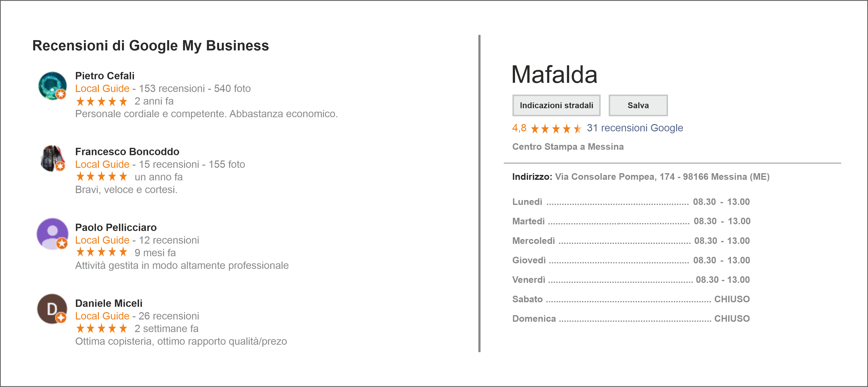
Task: Open Francesco Boncoddo's Local Guide link
Action: coord(102,164)
